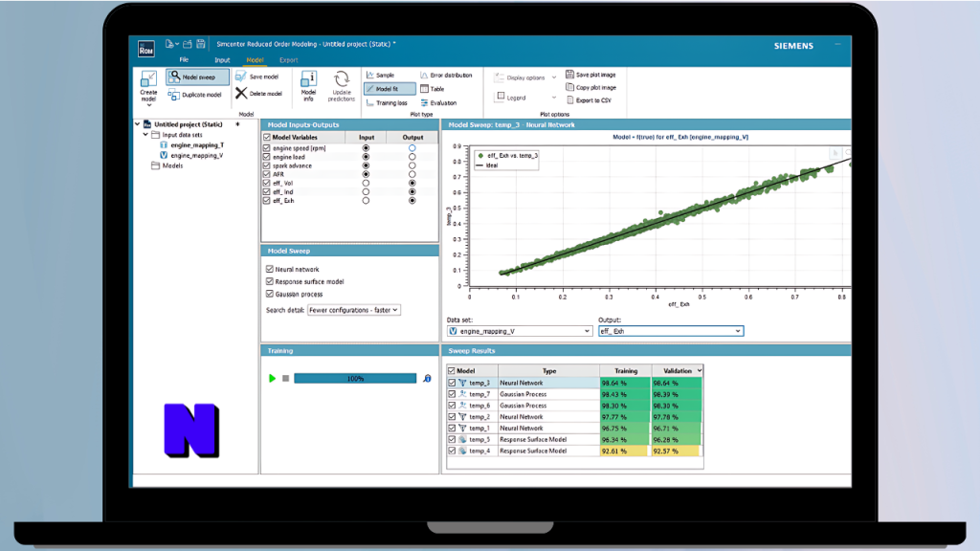Toggle the Gaussian process checkbox
The image size is (980, 551).
click(x=270, y=295)
